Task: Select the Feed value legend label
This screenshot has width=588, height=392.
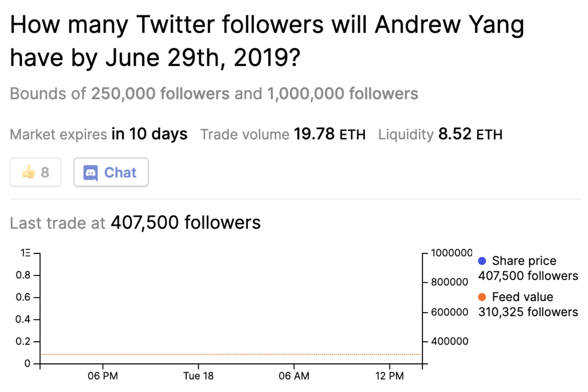Action: pyautogui.click(x=522, y=297)
